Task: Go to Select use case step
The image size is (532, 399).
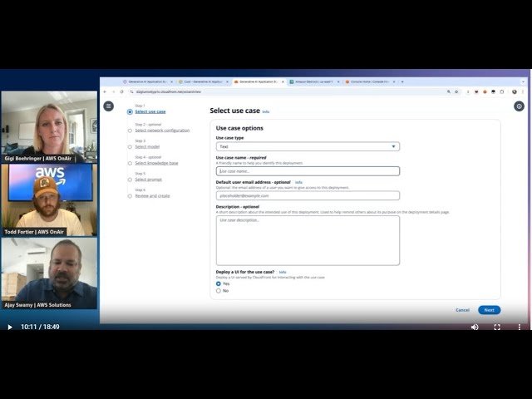Action: pos(150,111)
